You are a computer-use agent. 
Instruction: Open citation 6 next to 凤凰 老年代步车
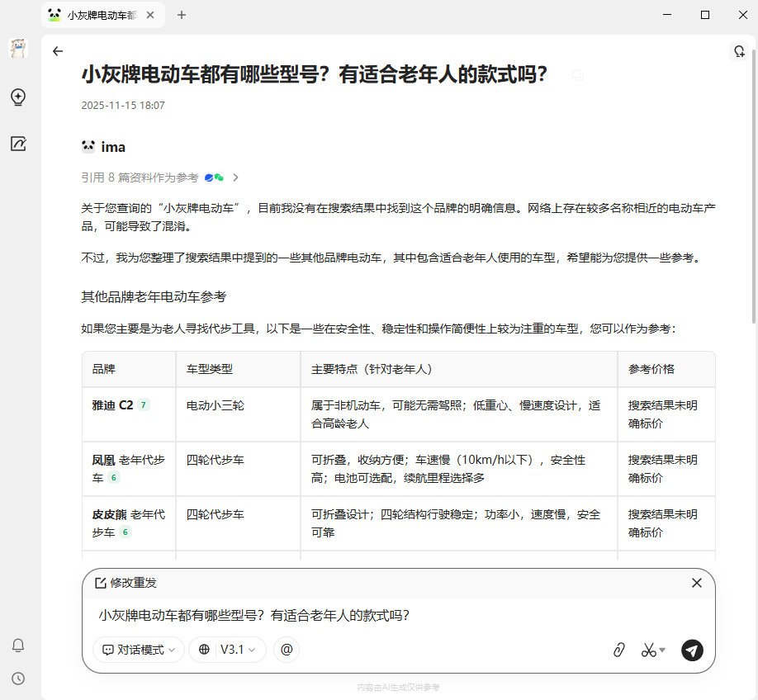114,477
